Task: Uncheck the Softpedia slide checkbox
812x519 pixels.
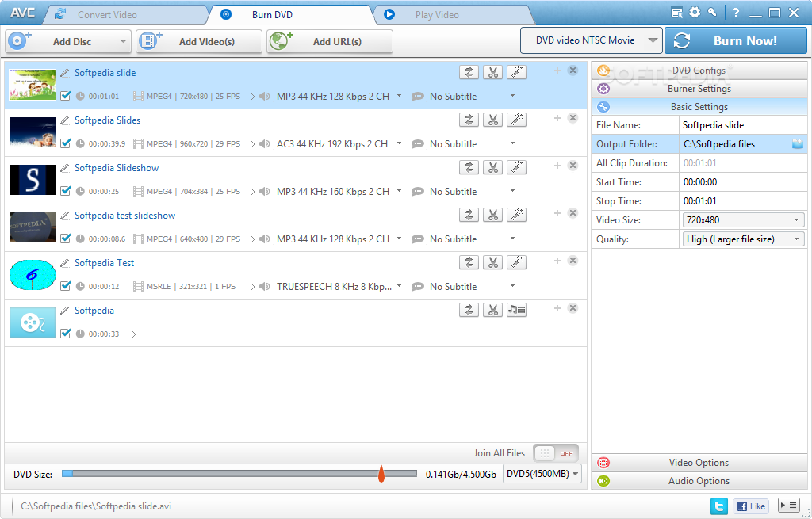Action: (x=65, y=96)
